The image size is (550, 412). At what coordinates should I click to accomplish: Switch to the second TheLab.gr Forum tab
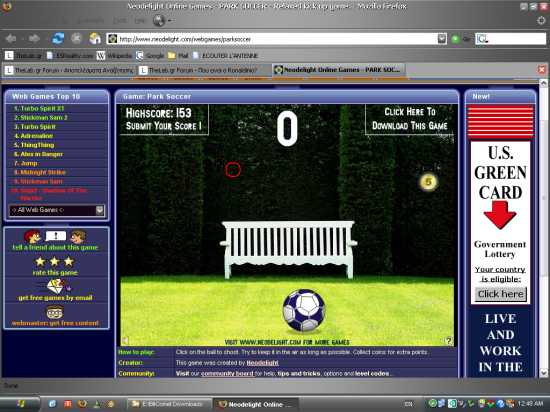click(203, 70)
